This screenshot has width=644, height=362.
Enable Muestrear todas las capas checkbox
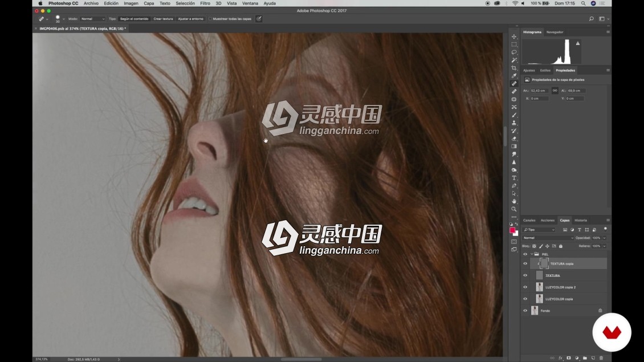(210, 19)
